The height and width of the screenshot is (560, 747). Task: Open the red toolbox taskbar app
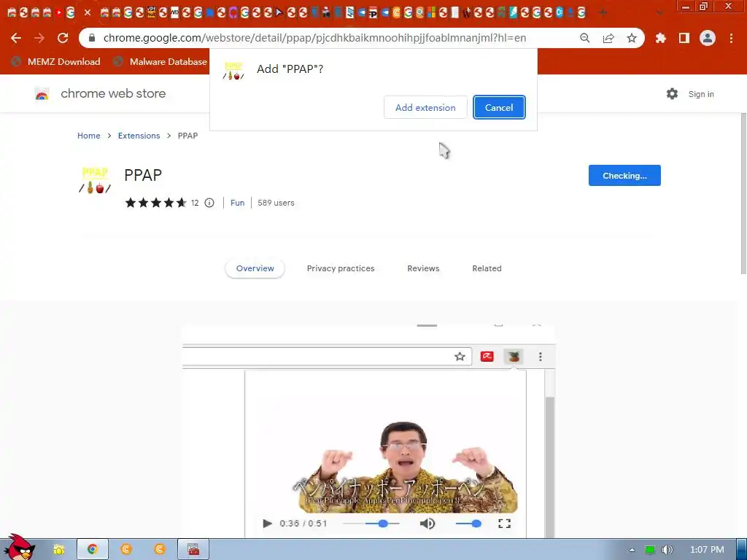tap(193, 550)
